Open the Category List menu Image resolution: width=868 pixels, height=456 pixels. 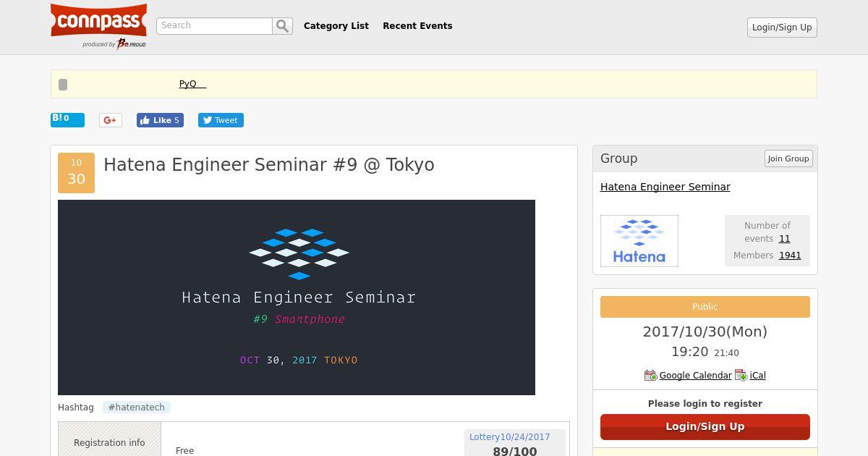tap(336, 26)
